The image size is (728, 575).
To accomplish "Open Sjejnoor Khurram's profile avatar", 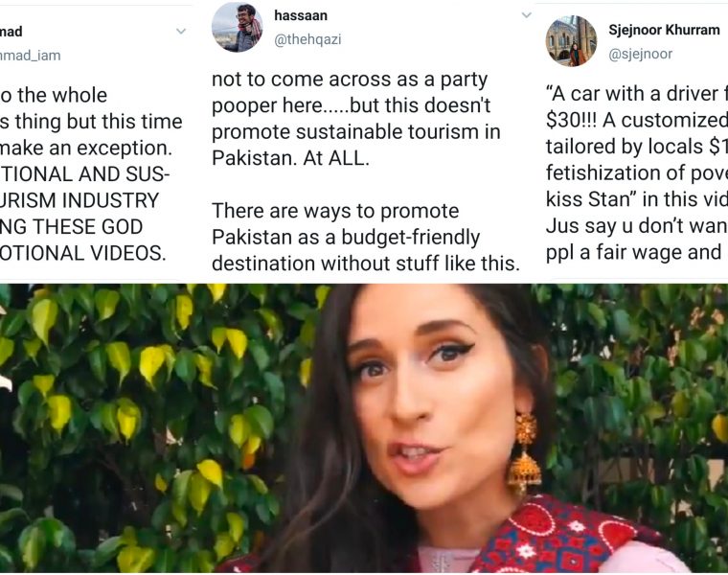I will (571, 41).
